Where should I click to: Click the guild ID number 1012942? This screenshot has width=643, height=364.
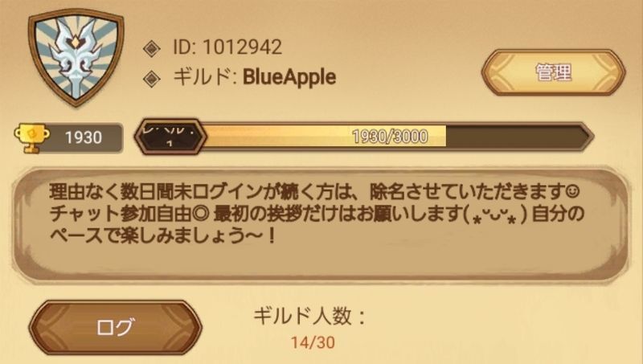click(x=243, y=47)
